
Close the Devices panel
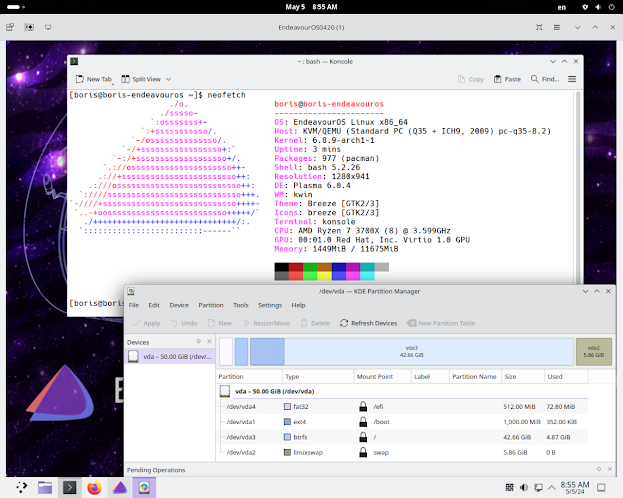click(x=209, y=341)
